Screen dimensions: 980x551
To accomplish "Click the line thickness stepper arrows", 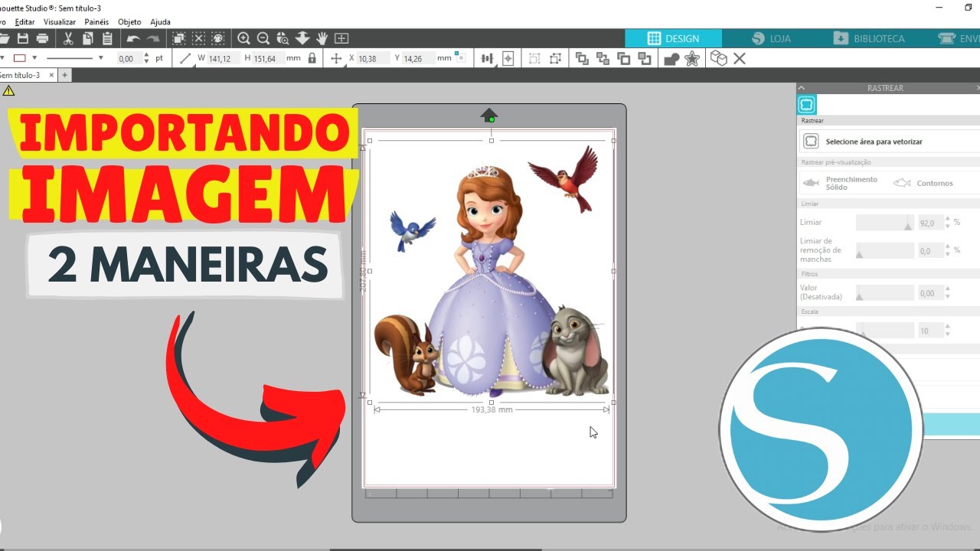I will pyautogui.click(x=146, y=58).
